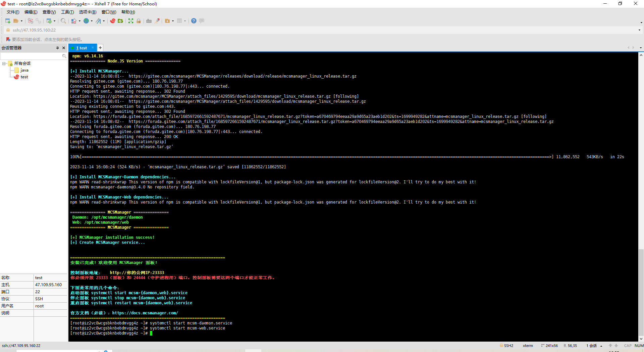This screenshot has width=644, height=352.
Task: Expand the font settings dropdown arrow
Action: point(104,21)
